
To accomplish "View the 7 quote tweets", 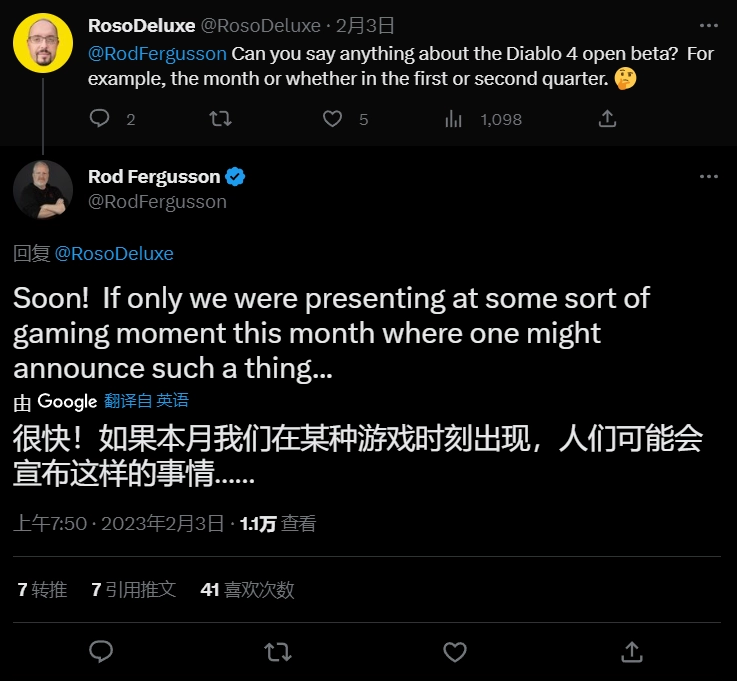I will 133,590.
